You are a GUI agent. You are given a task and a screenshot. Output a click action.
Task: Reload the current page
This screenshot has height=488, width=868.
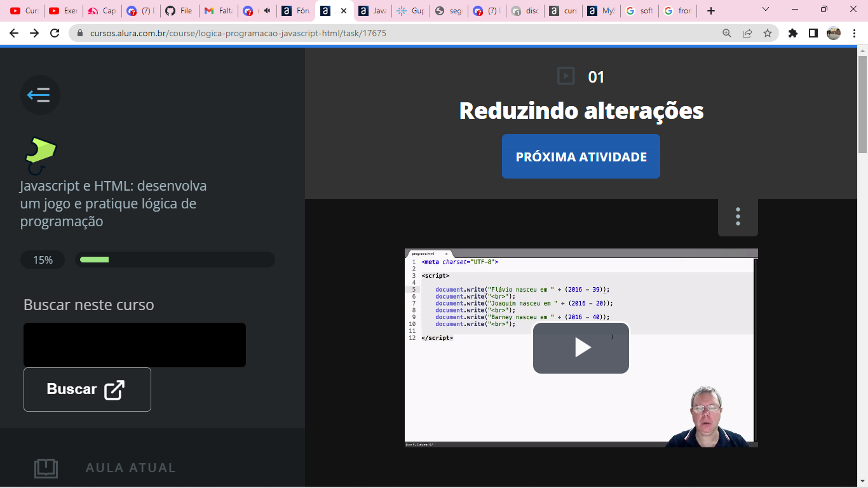(55, 33)
